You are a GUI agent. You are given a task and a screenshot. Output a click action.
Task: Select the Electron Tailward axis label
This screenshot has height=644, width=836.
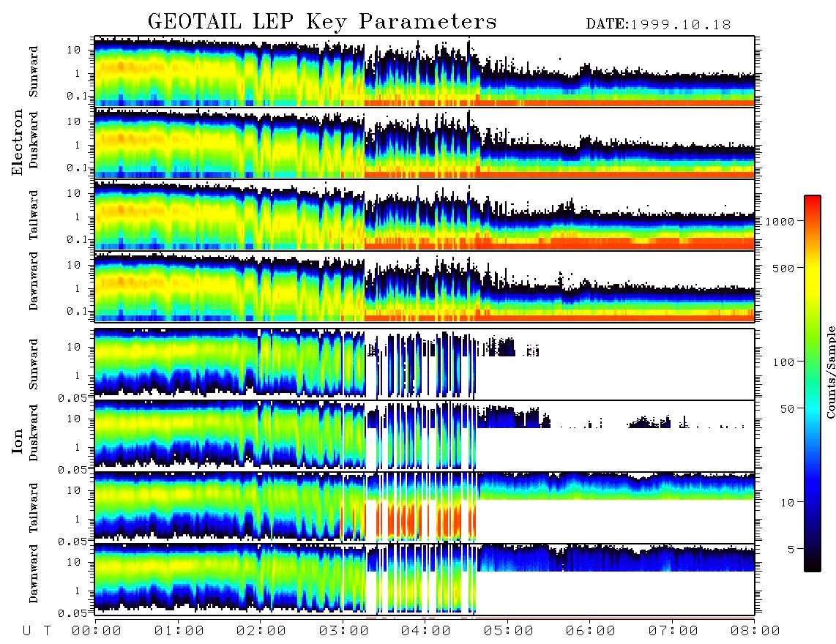(x=34, y=214)
